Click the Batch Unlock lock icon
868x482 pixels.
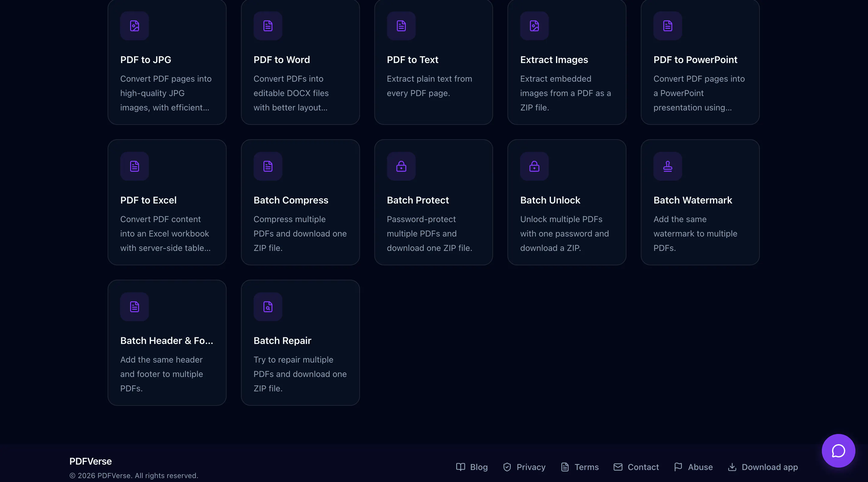tap(534, 166)
